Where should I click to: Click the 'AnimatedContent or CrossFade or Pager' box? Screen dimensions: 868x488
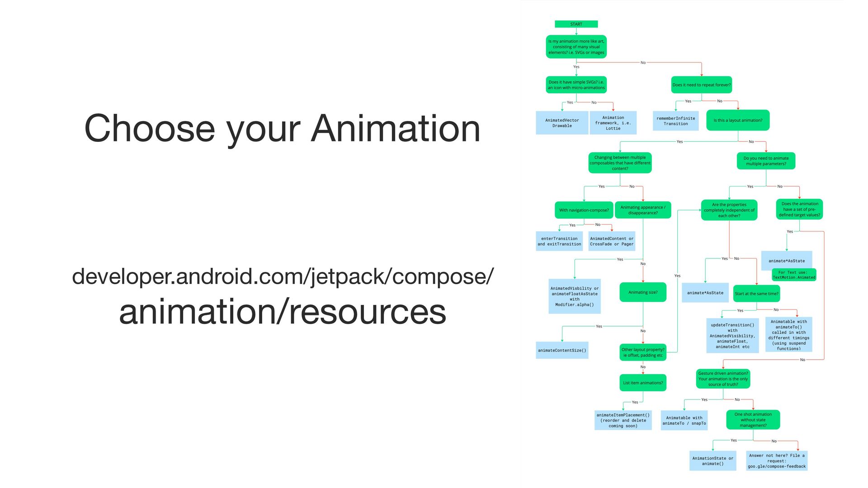click(612, 241)
